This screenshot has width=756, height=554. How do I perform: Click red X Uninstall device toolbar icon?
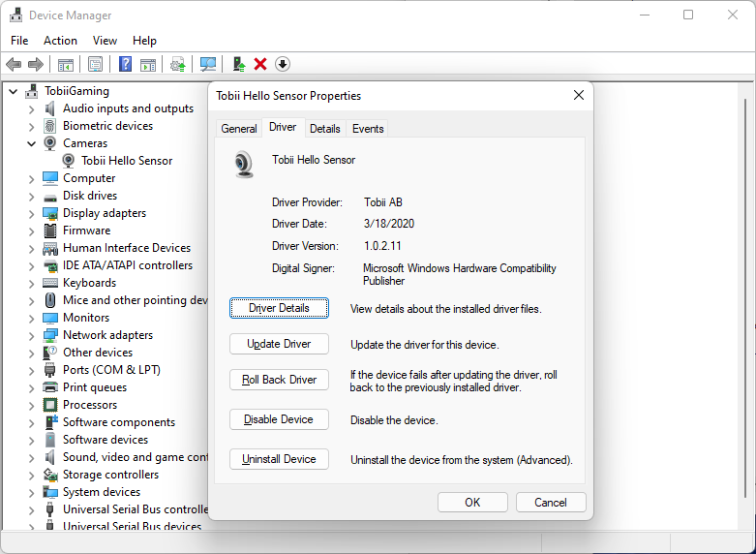[x=260, y=64]
